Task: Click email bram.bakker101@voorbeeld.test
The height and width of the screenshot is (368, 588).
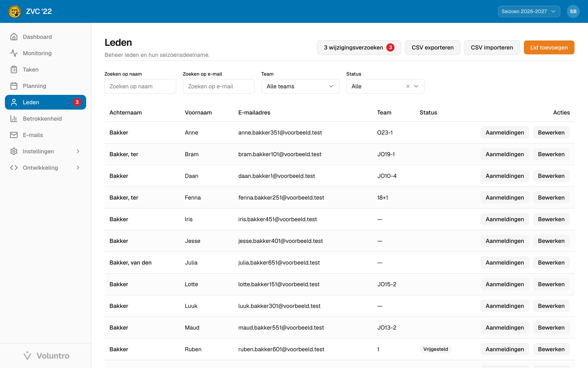Action: coord(280,154)
